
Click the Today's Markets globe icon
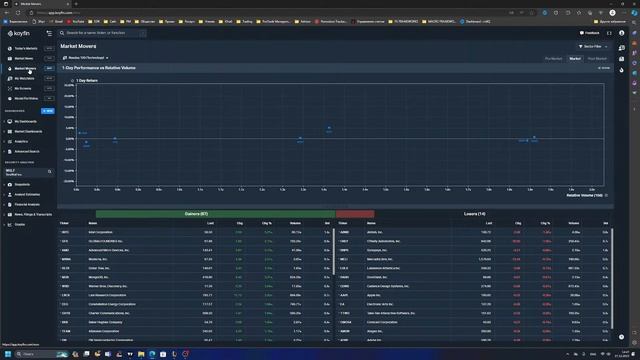pos(10,48)
